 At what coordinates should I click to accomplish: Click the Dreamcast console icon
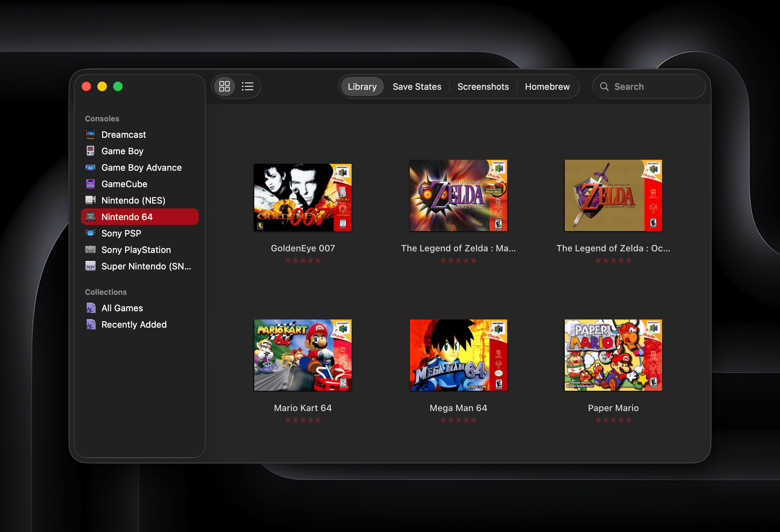tap(90, 134)
